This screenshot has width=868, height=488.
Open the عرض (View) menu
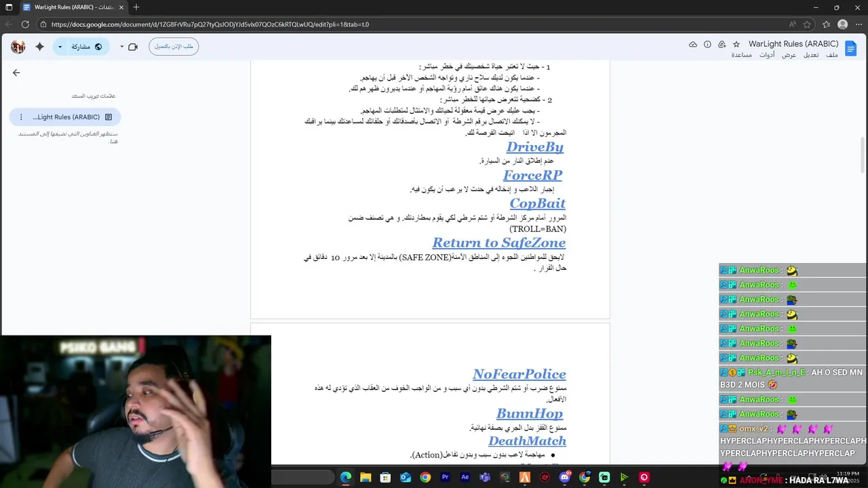coord(789,55)
